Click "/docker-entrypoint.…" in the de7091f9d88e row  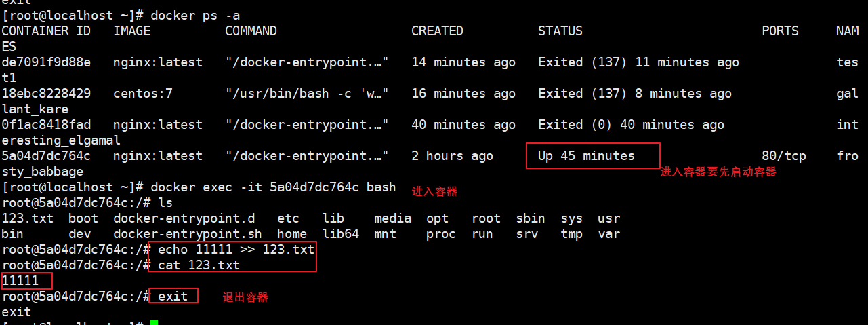tap(307, 62)
